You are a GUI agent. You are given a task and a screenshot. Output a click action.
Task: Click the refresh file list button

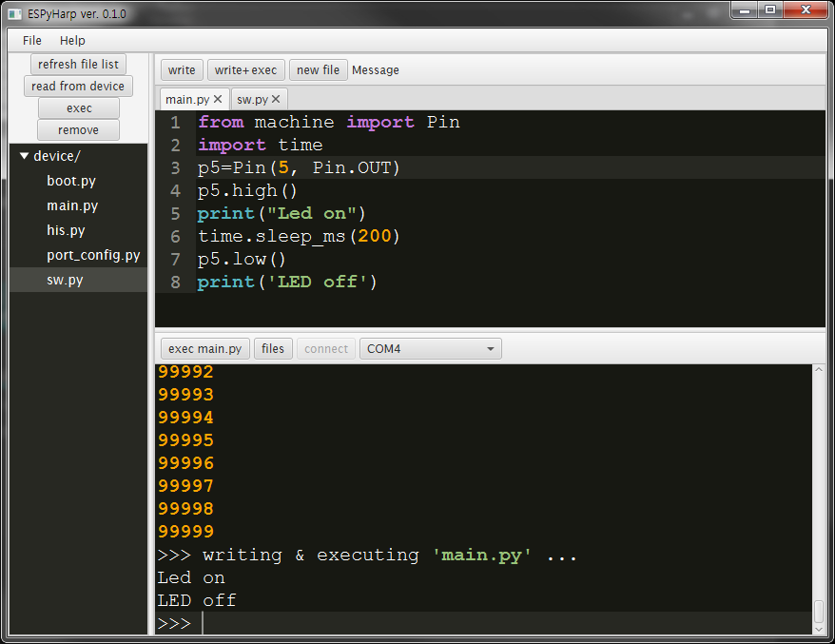(78, 65)
